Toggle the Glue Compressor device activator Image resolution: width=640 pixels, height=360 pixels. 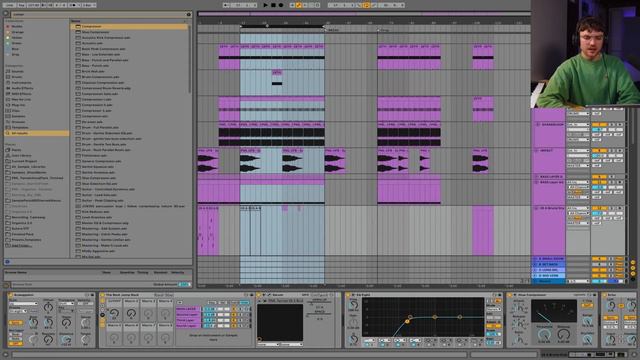(510, 295)
